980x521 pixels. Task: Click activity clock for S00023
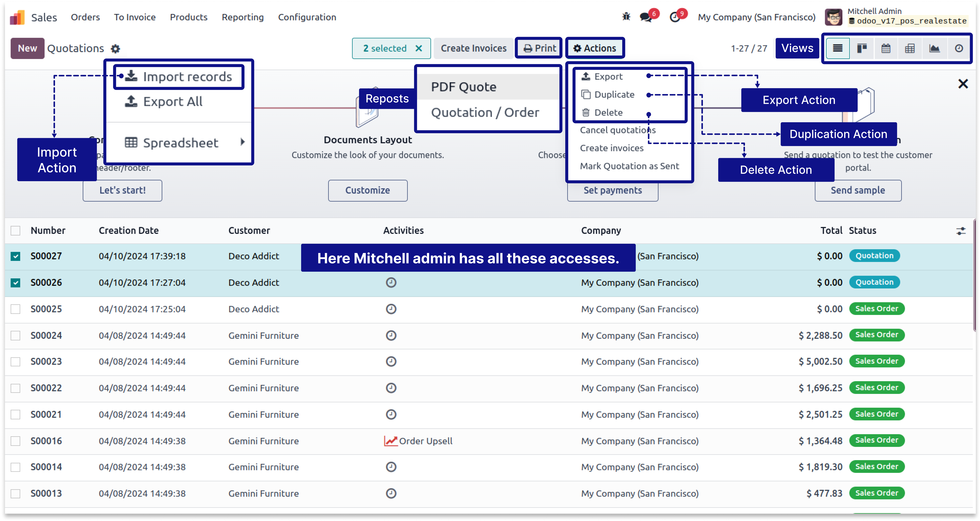[391, 361]
